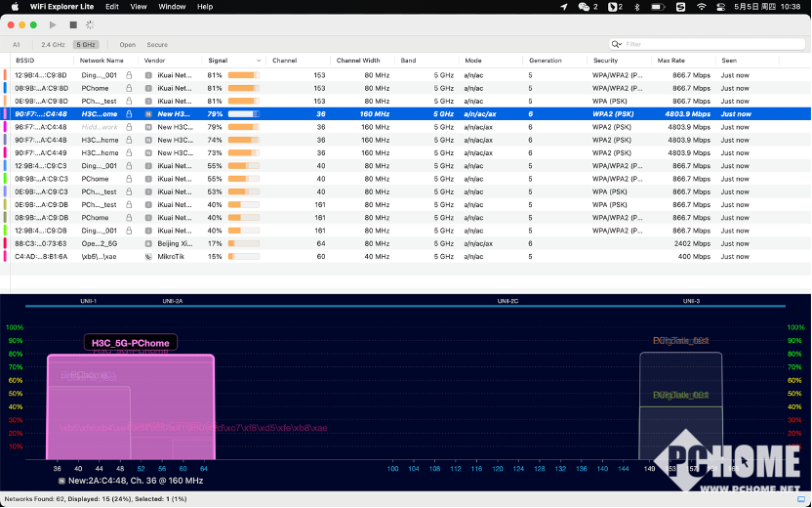Sort by the Network Name column
The height and width of the screenshot is (508, 812).
click(101, 61)
